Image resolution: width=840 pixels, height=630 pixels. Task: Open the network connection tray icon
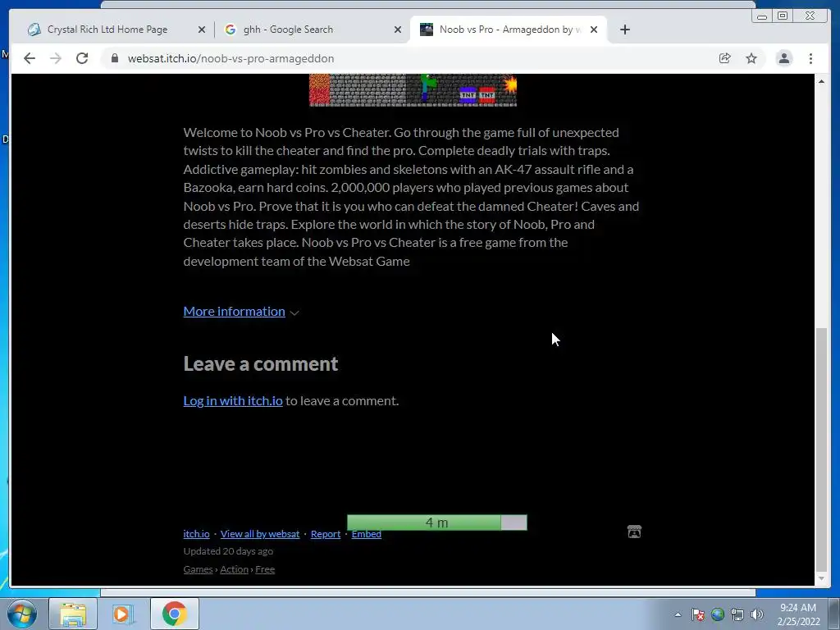737,614
